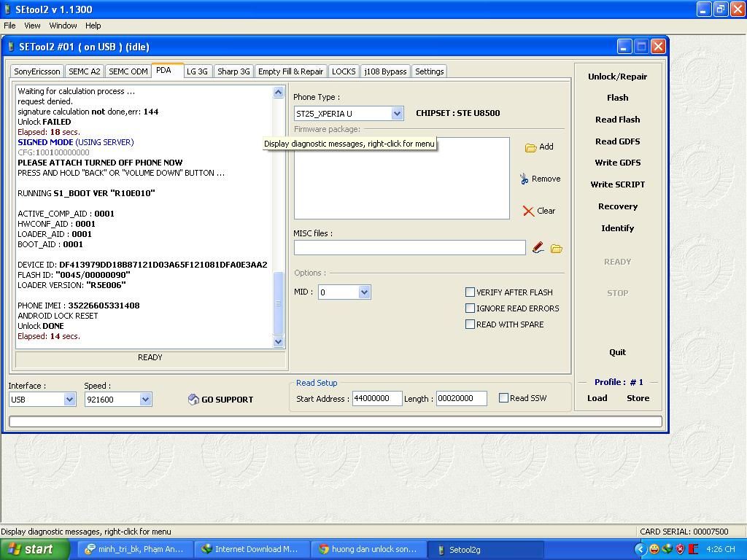The width and height of the screenshot is (747, 560).
Task: Click the Setool2g taskbar item
Action: point(485,549)
